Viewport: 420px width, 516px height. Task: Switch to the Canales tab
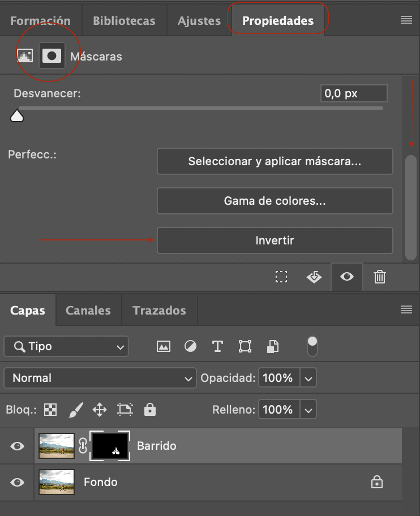coord(88,310)
